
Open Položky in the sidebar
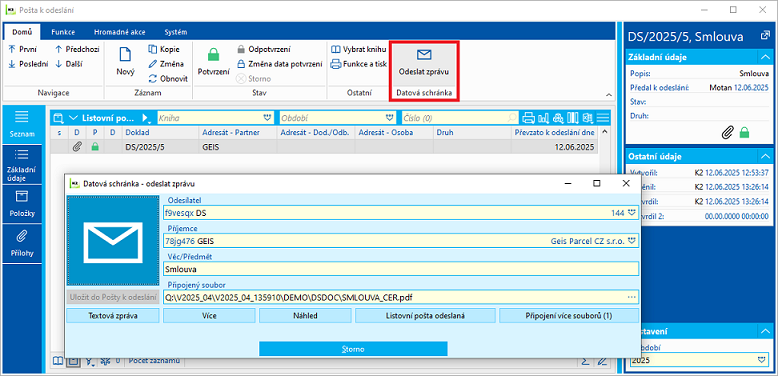click(22, 204)
